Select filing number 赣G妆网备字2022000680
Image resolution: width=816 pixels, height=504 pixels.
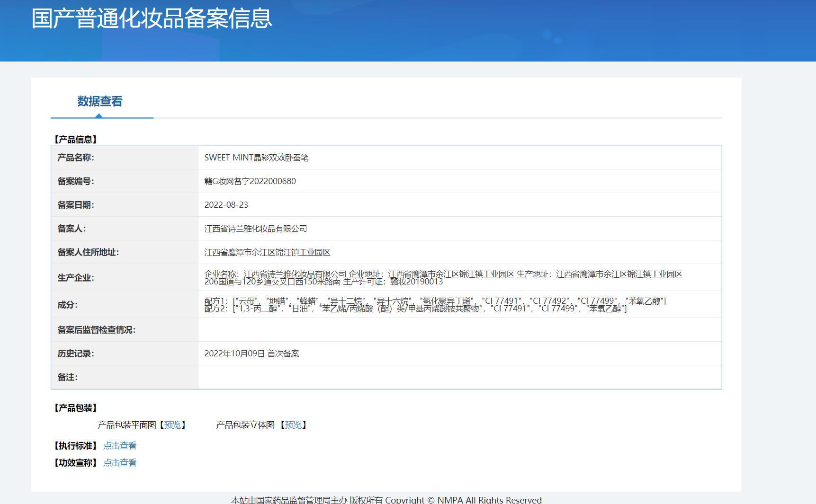tap(250, 181)
